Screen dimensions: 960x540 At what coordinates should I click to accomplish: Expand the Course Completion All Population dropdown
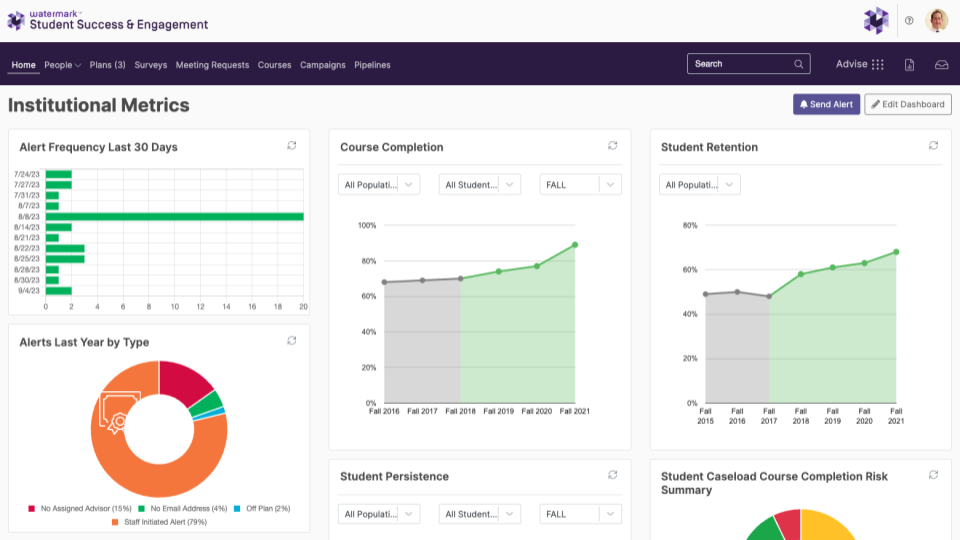(379, 185)
